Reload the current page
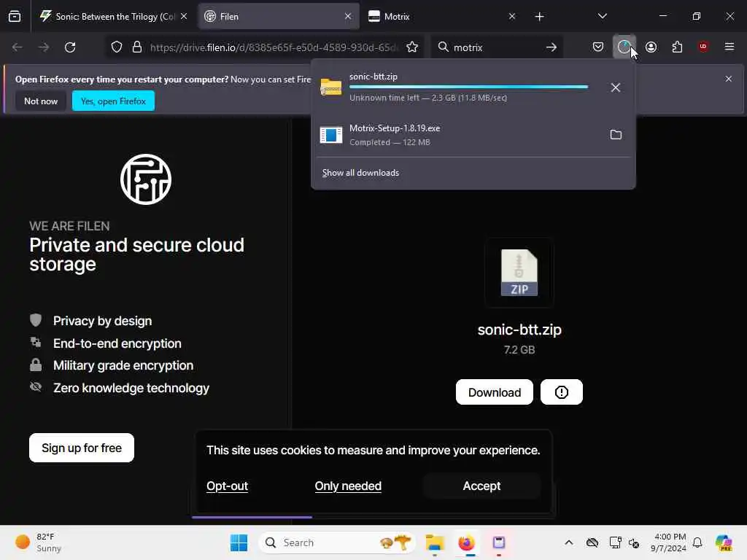The width and height of the screenshot is (747, 560). point(70,47)
